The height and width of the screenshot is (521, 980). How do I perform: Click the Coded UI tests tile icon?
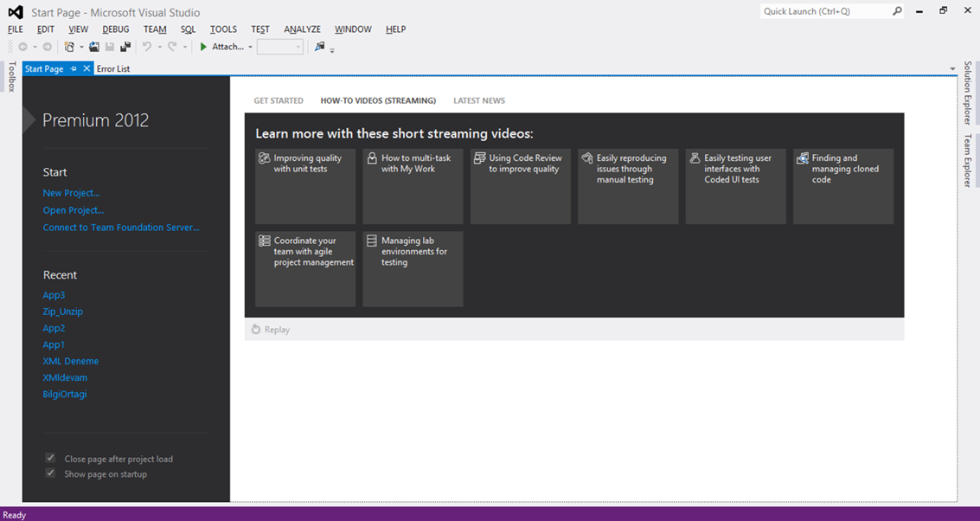[695, 159]
